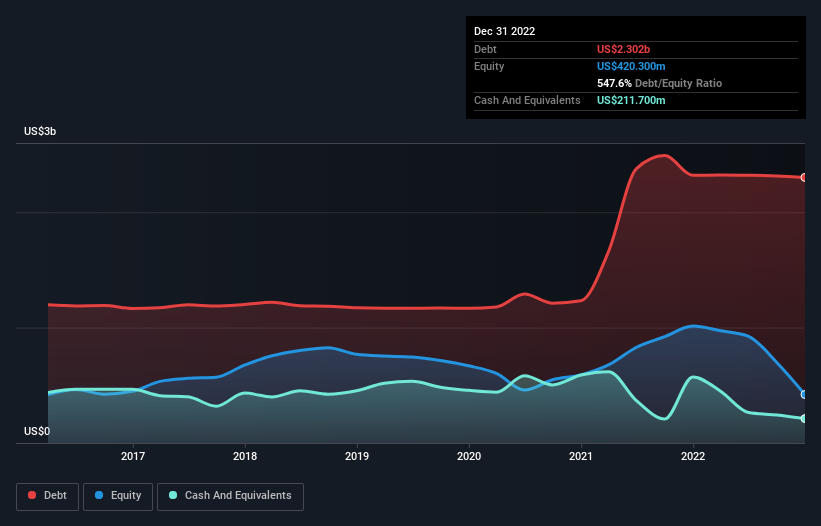
Task: Click the 2019 x-axis label
Action: (x=357, y=456)
